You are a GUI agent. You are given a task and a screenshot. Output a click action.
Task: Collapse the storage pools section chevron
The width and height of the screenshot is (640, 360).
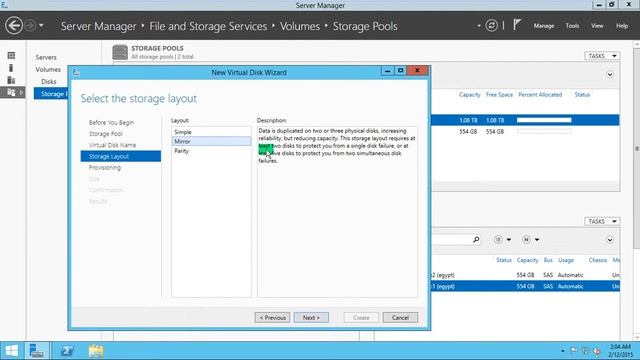point(609,74)
